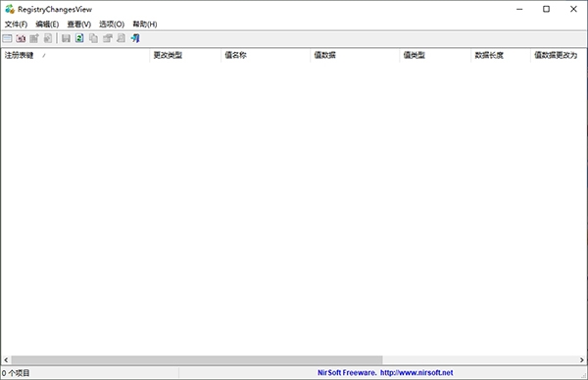This screenshot has width=588, height=380.
Task: Sort by the 值数据 column header
Action: [355, 55]
